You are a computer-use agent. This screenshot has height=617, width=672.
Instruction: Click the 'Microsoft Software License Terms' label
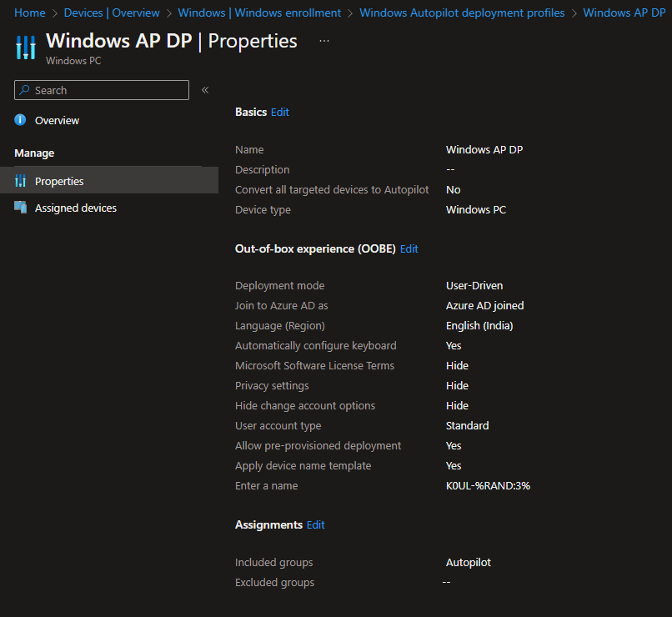pos(314,365)
